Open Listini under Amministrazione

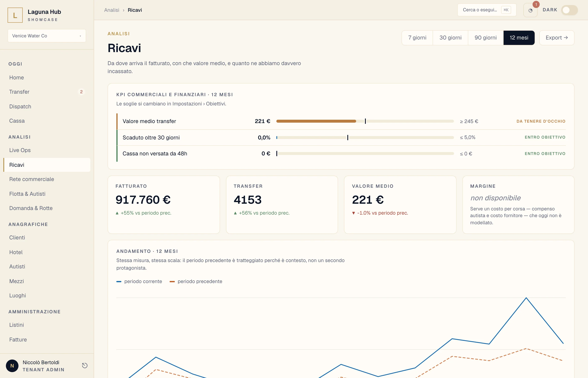click(x=47, y=325)
